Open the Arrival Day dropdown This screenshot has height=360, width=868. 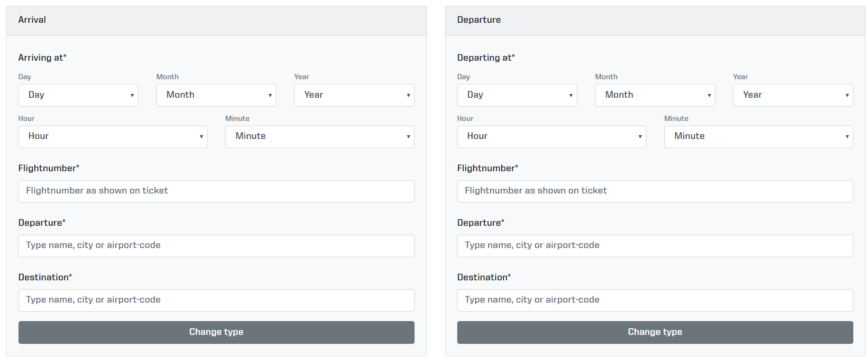[78, 95]
